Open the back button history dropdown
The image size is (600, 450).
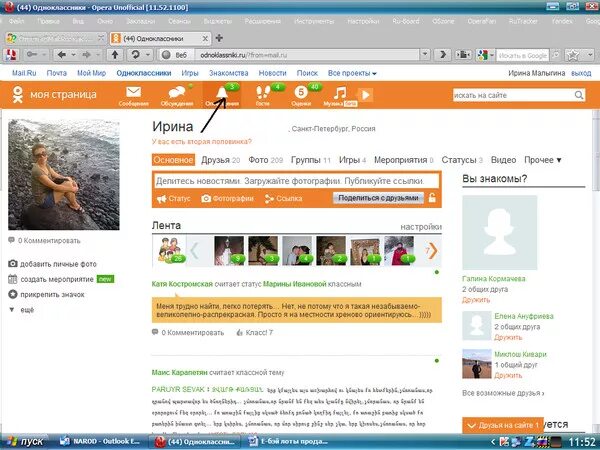pyautogui.click(x=73, y=55)
